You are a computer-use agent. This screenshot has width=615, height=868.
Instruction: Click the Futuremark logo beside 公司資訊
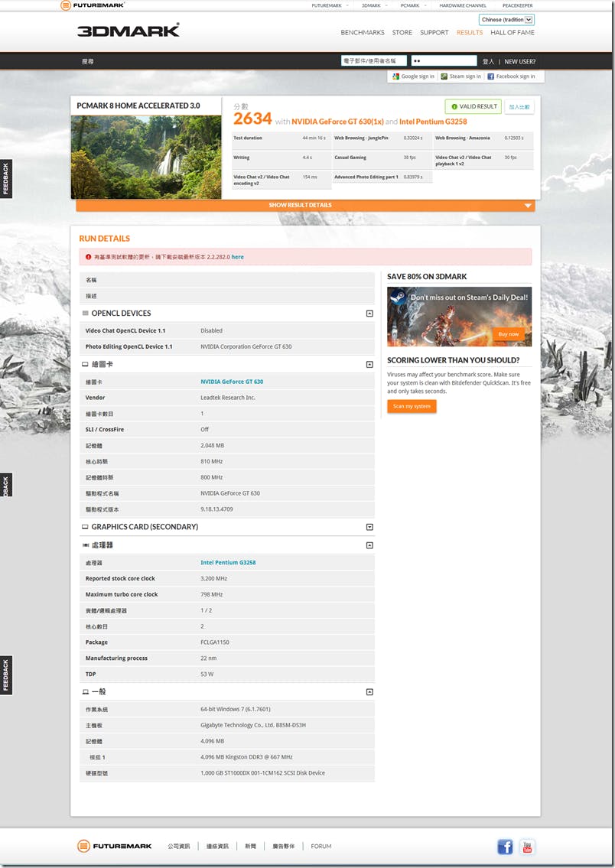tap(115, 846)
